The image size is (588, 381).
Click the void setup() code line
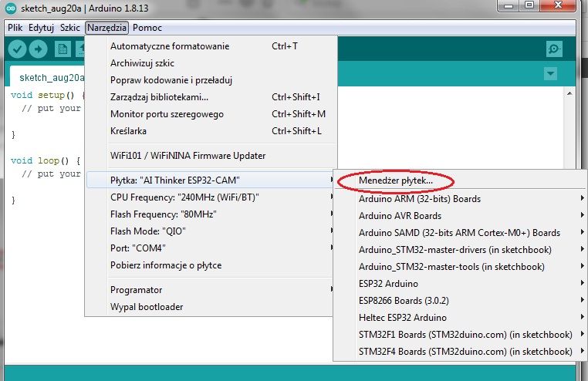pos(48,95)
